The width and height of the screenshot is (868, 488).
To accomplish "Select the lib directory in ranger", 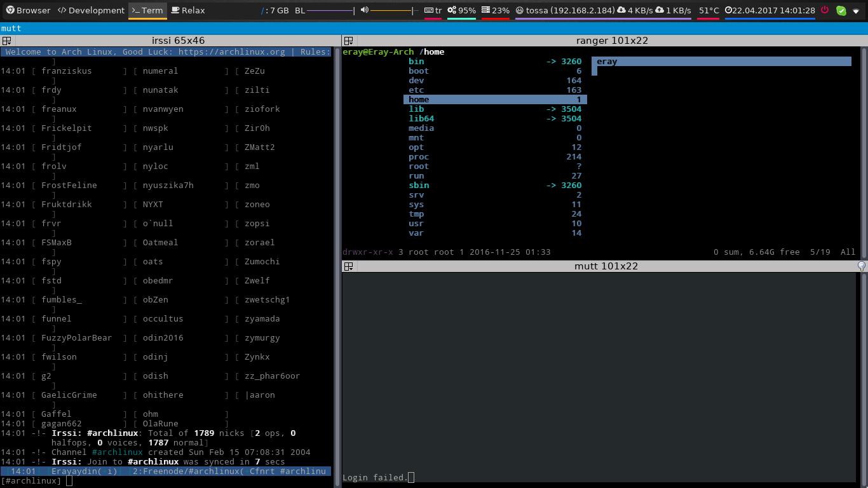I will coord(495,109).
